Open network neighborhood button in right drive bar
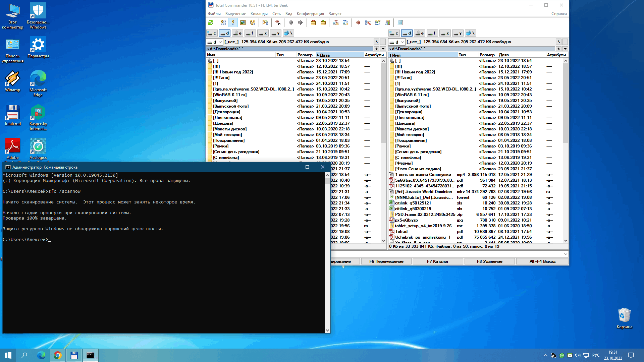The image size is (644, 362). pos(470,33)
